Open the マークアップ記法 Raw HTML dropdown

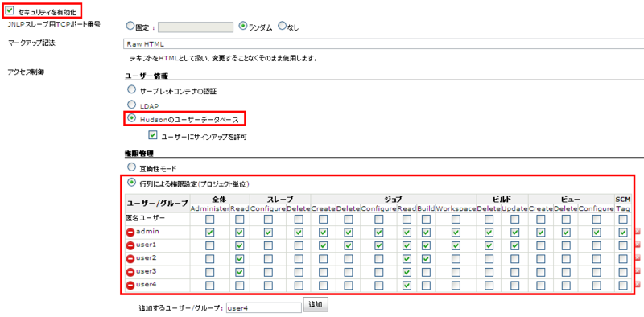[x=383, y=43]
